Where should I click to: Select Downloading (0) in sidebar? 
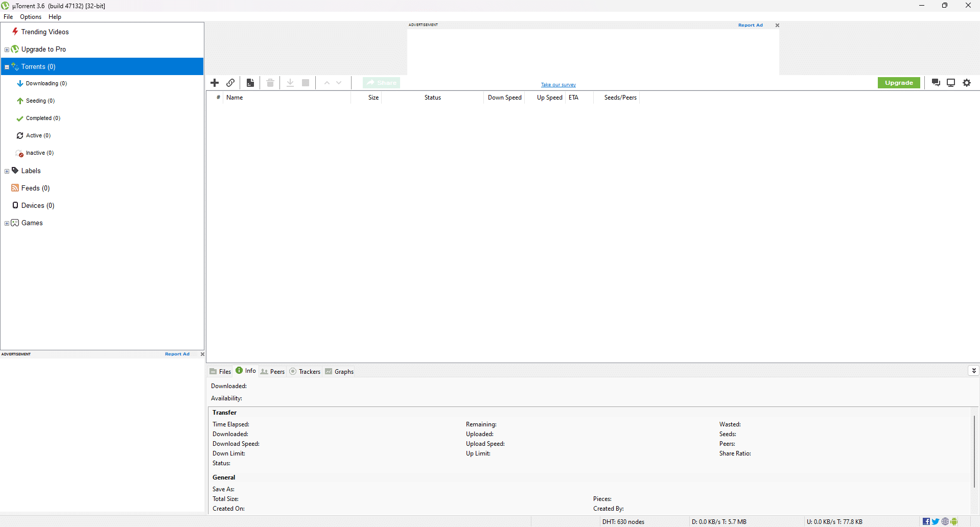(46, 83)
